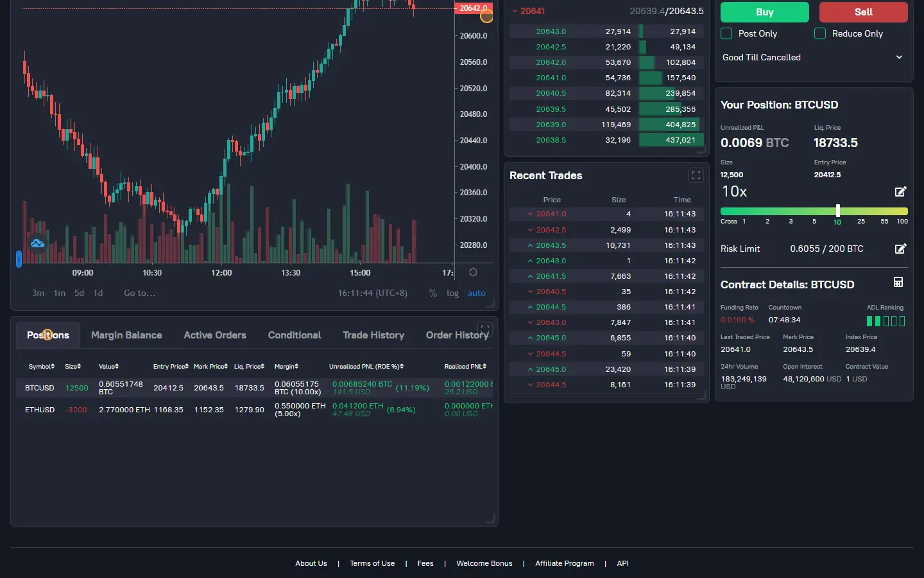Sort positions by the Margin column

(x=286, y=367)
